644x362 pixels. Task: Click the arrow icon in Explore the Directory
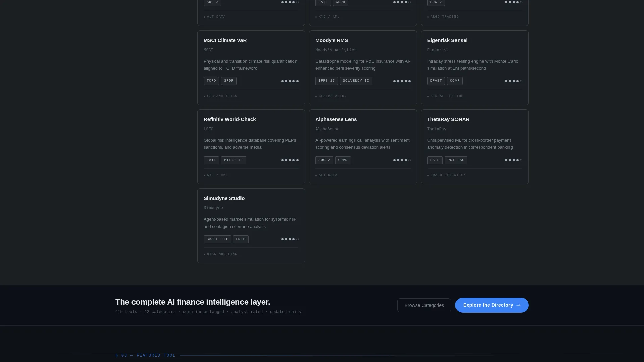[518, 305]
